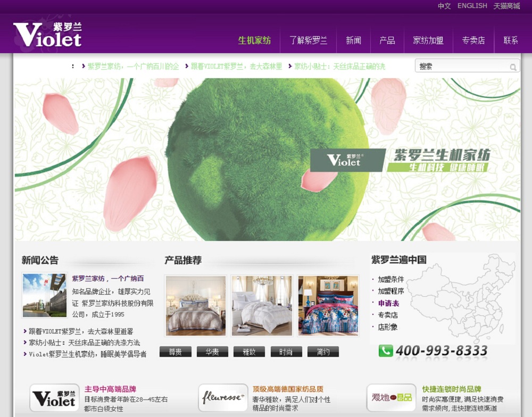Viewport: 532px width, 417px height.
Task: Open the 爱她e品 brand badge
Action: (x=391, y=398)
